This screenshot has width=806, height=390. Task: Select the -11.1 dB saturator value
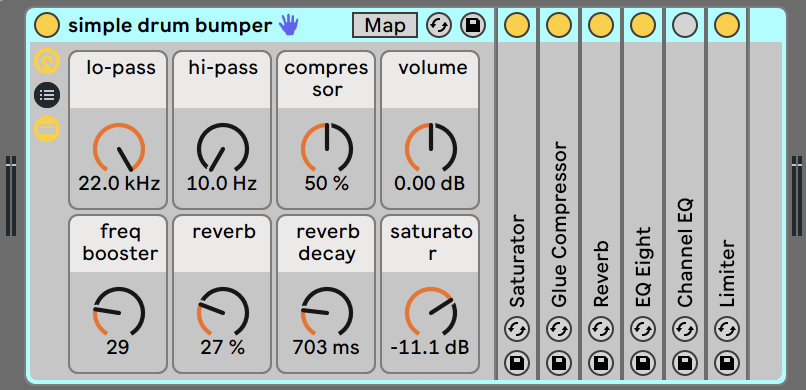(430, 348)
